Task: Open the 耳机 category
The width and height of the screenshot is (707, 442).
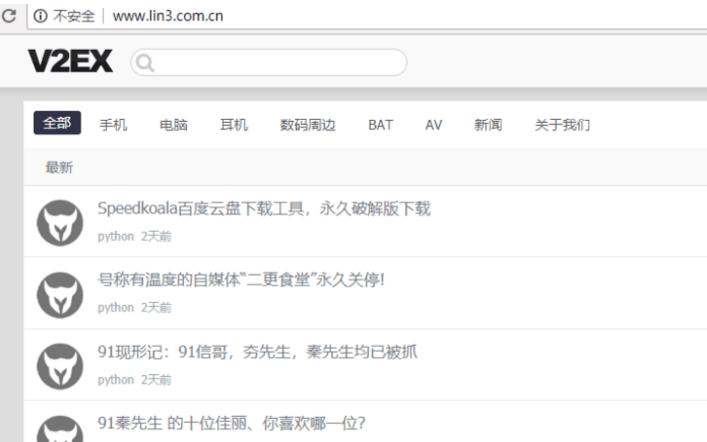Action: (234, 125)
